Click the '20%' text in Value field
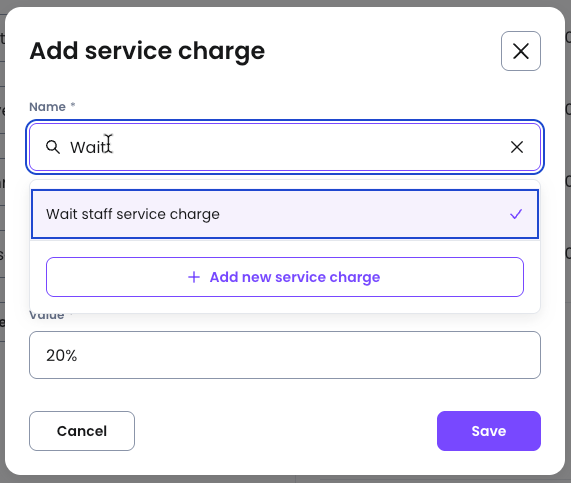571x483 pixels. pos(62,356)
